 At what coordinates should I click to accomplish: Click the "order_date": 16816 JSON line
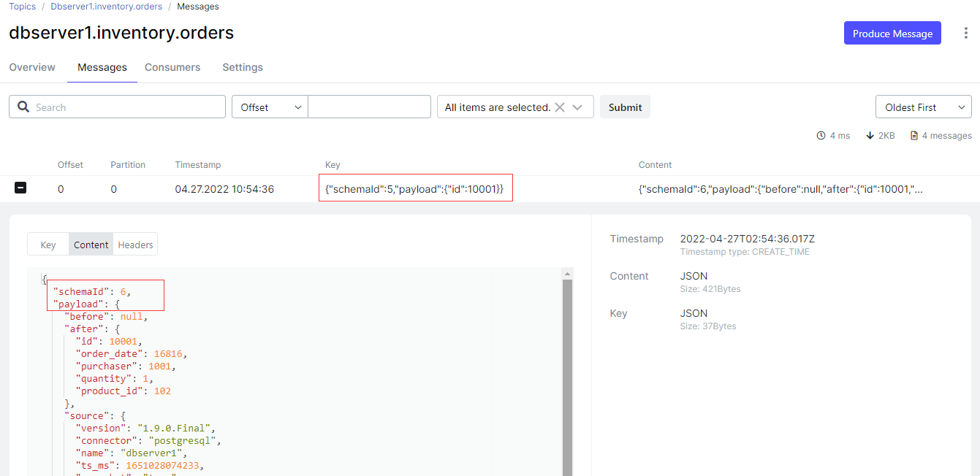point(132,354)
